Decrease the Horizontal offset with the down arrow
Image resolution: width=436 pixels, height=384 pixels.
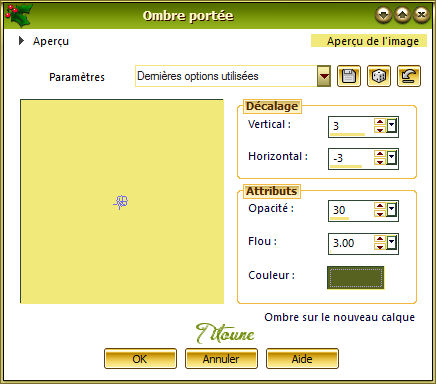(380, 162)
